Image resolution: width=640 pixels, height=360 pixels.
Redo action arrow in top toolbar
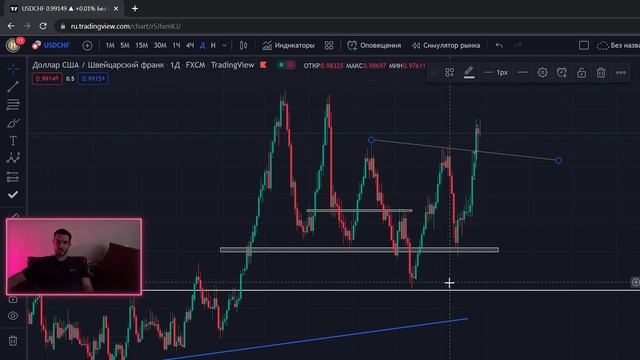[518, 46]
